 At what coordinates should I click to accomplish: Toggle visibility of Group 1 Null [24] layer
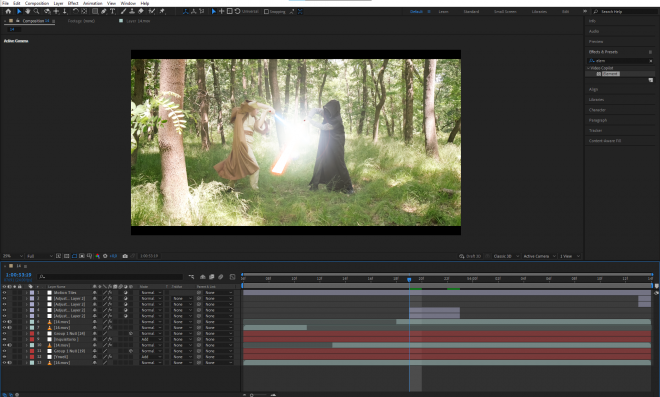[4, 333]
